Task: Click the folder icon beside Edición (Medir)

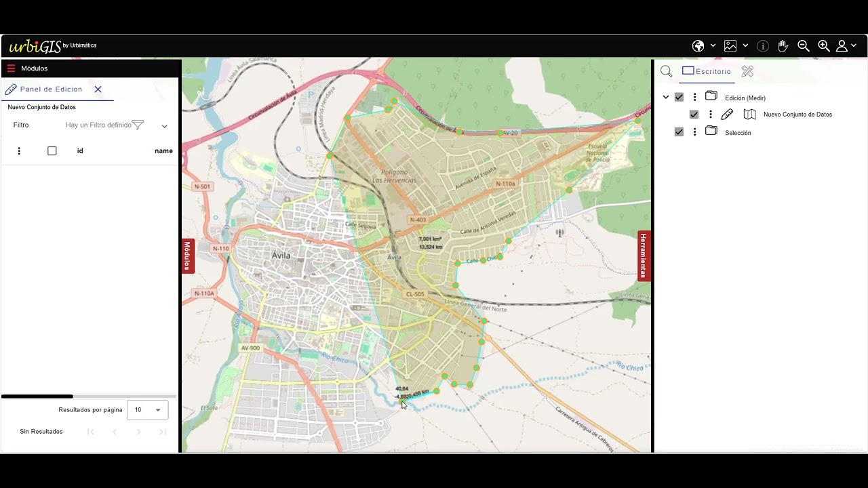Action: point(711,96)
